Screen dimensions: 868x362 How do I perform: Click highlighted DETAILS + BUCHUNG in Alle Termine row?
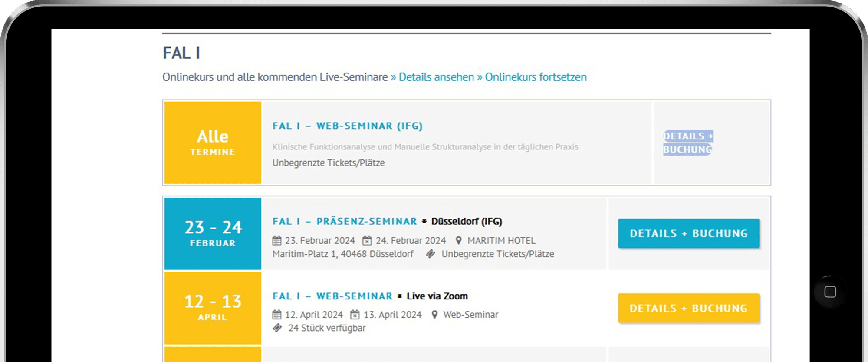(x=688, y=143)
